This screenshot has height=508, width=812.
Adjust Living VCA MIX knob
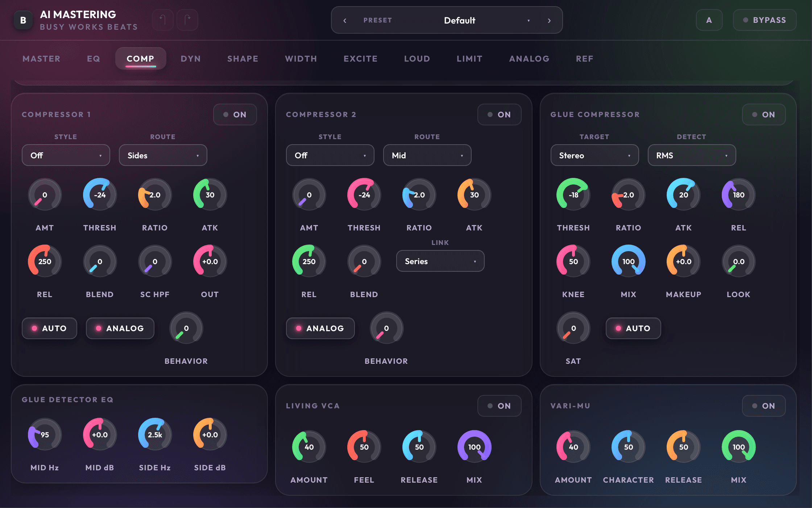pos(474,447)
